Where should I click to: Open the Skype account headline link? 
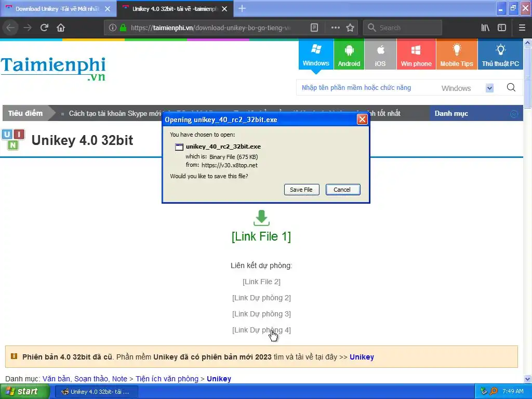point(115,113)
